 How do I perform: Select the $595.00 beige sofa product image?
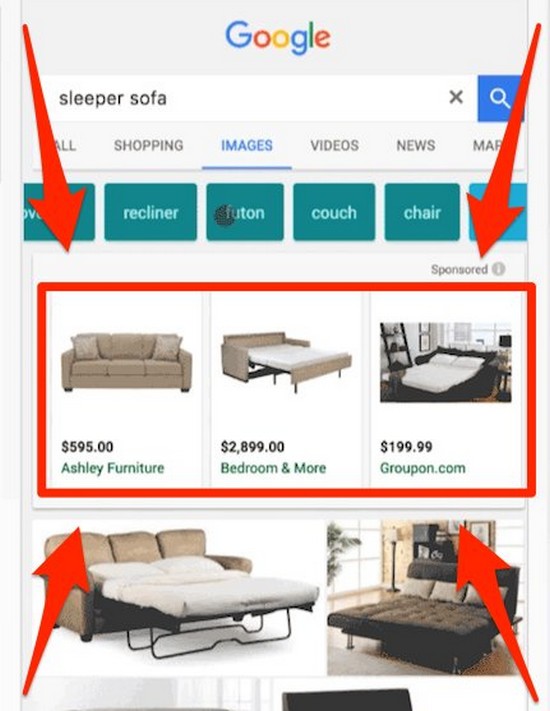[127, 362]
